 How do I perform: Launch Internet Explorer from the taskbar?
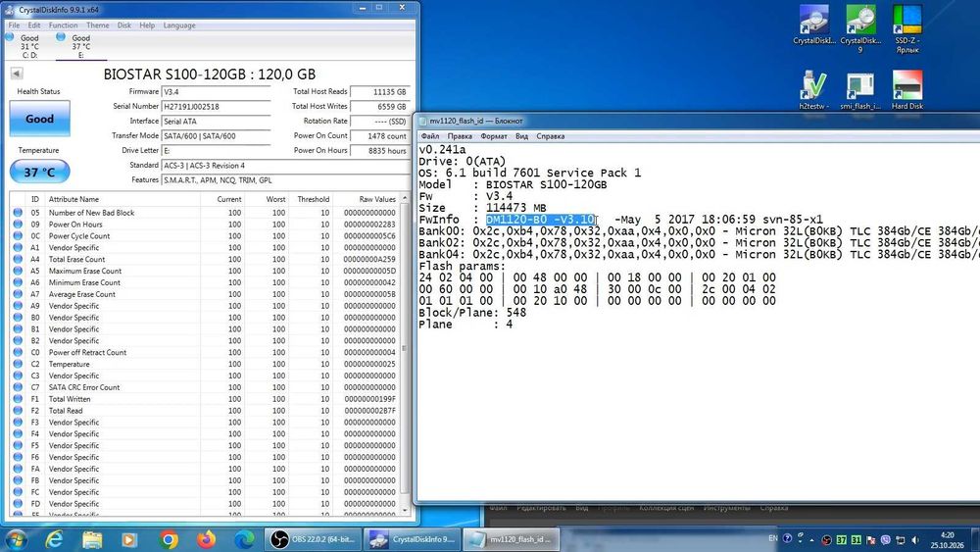tap(54, 539)
